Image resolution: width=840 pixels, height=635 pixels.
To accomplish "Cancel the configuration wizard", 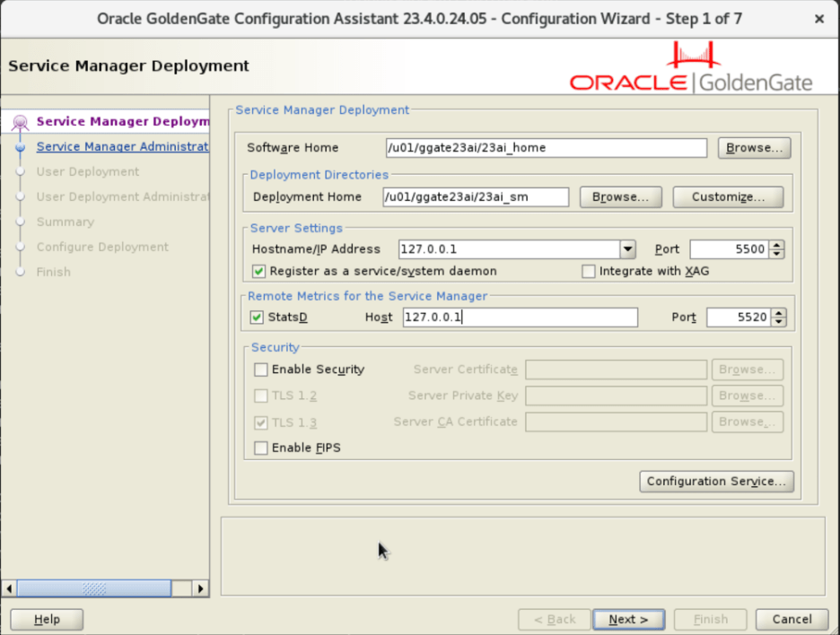I will point(792,620).
